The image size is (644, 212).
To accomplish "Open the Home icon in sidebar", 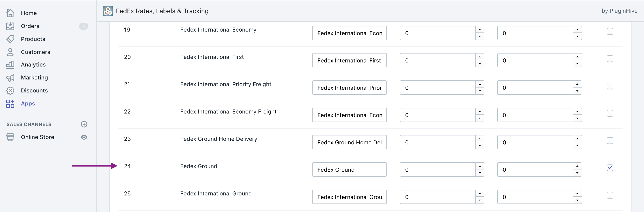I will click(x=10, y=13).
